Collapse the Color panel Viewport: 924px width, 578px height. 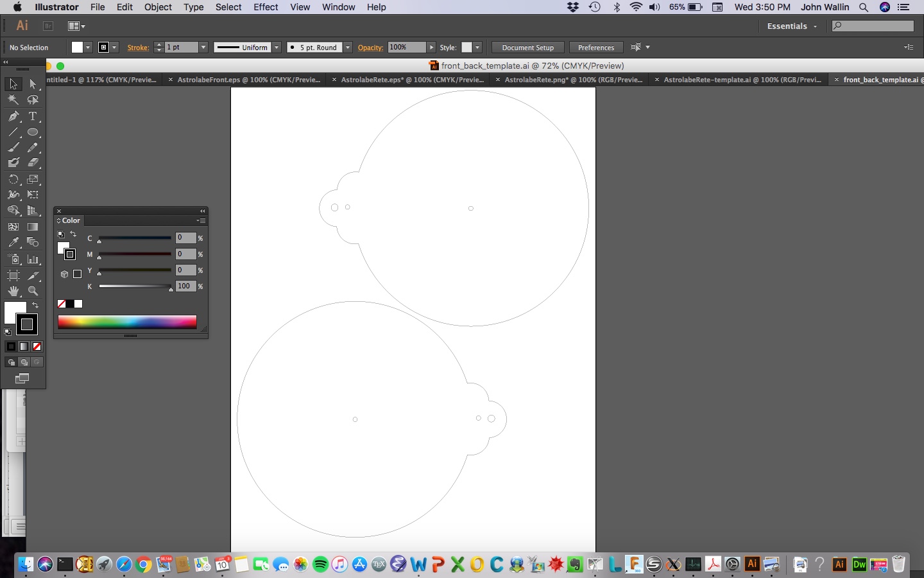202,211
